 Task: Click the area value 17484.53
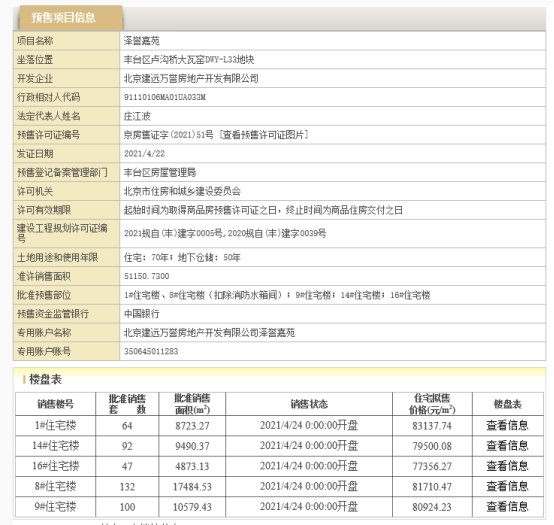[192, 487]
